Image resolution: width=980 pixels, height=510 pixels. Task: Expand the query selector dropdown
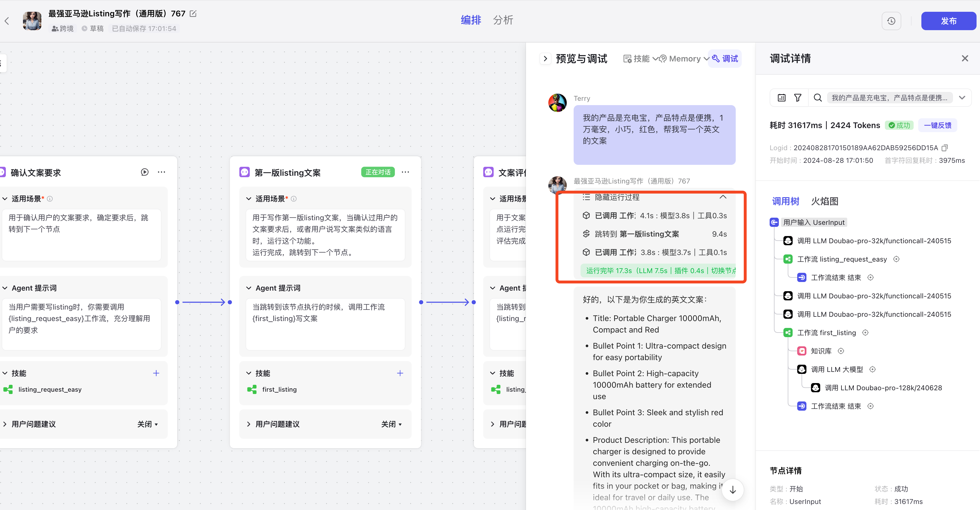coord(962,98)
